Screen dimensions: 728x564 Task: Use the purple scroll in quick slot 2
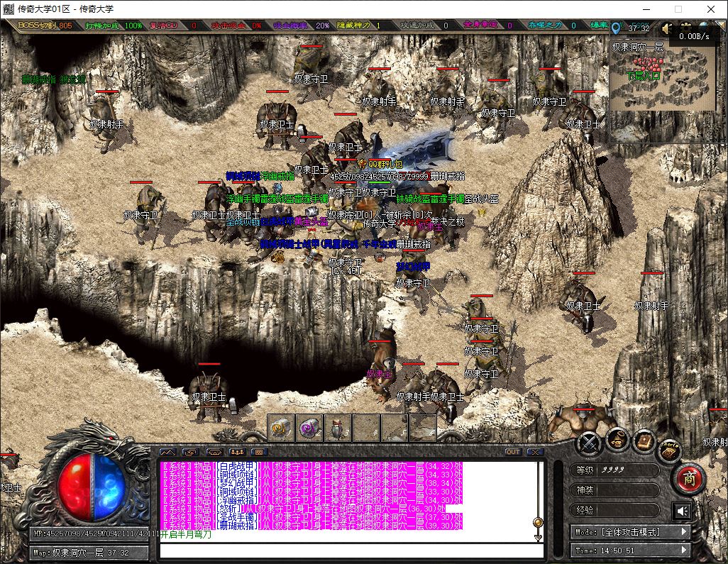tap(309, 428)
